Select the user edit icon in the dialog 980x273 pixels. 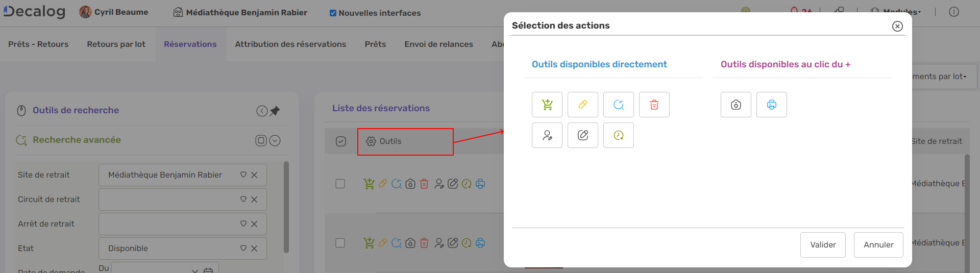click(x=547, y=135)
